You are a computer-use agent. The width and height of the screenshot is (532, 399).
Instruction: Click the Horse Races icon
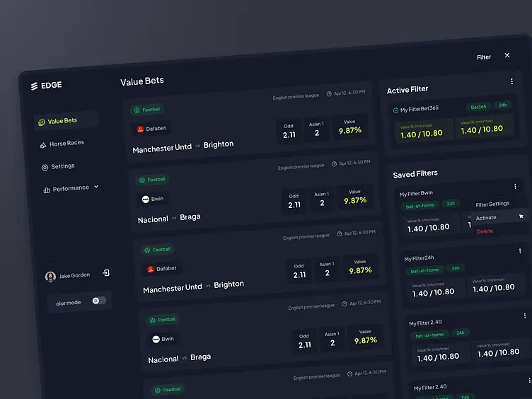point(43,145)
